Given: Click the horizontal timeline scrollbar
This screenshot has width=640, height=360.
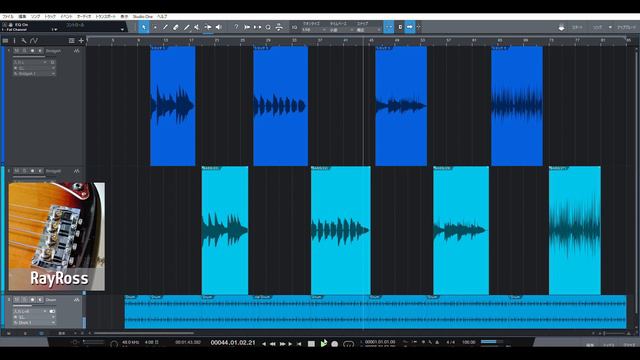Looking at the screenshot, I should (x=144, y=333).
